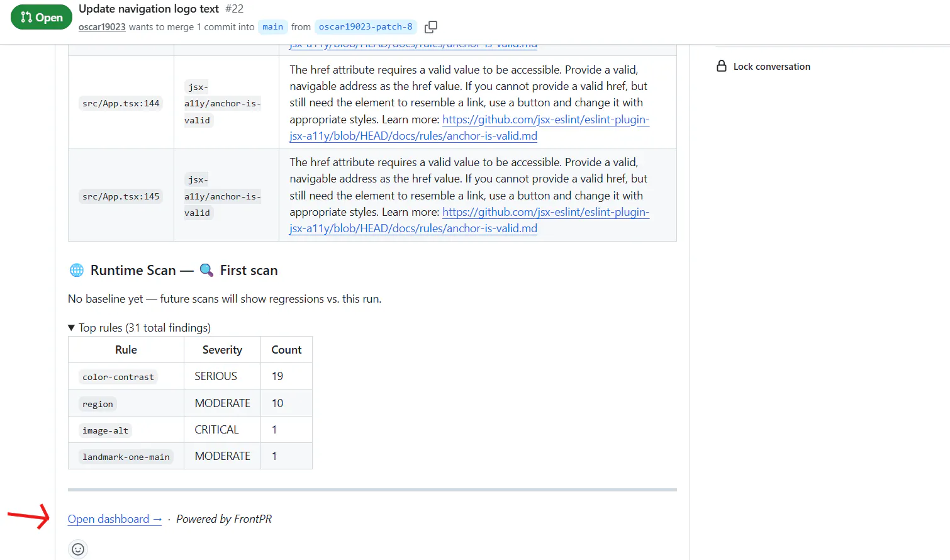Click the Severity column header

[x=222, y=350]
